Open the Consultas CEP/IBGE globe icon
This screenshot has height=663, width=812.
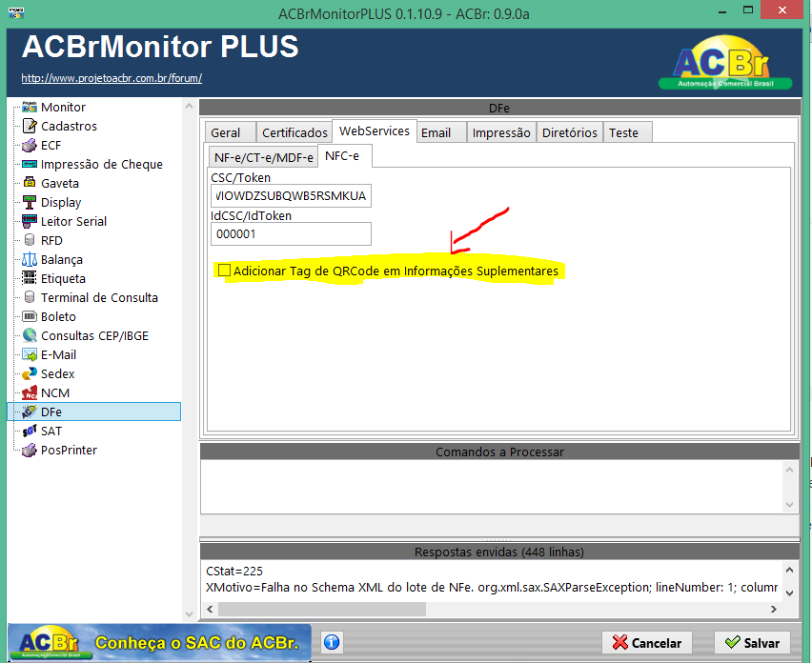(30, 335)
